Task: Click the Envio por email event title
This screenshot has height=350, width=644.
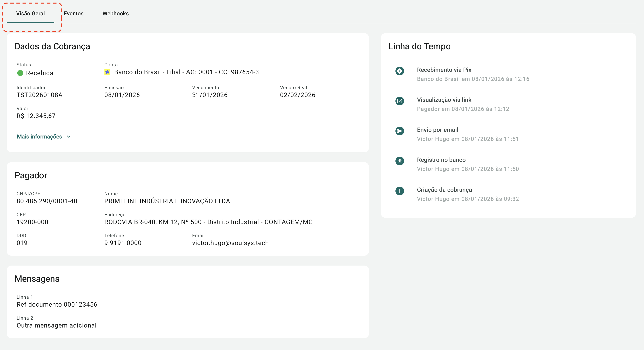Action: pyautogui.click(x=437, y=130)
